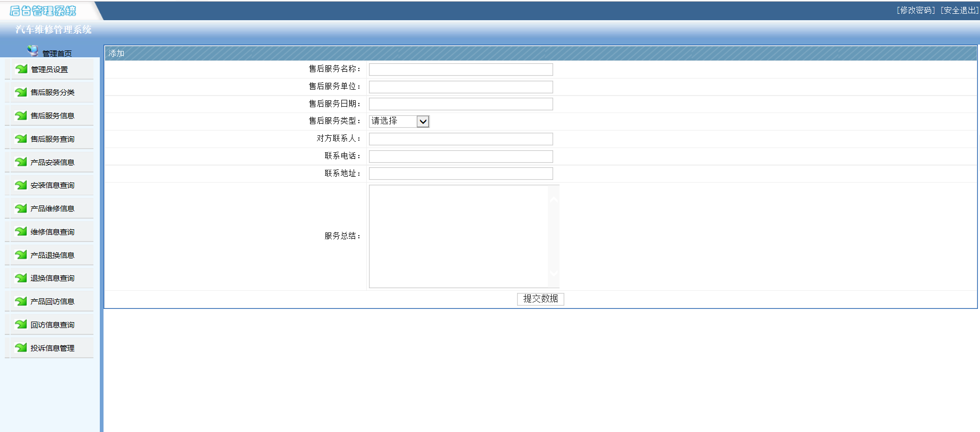
Task: Navigate to 产品回访信息
Action: pyautogui.click(x=53, y=301)
